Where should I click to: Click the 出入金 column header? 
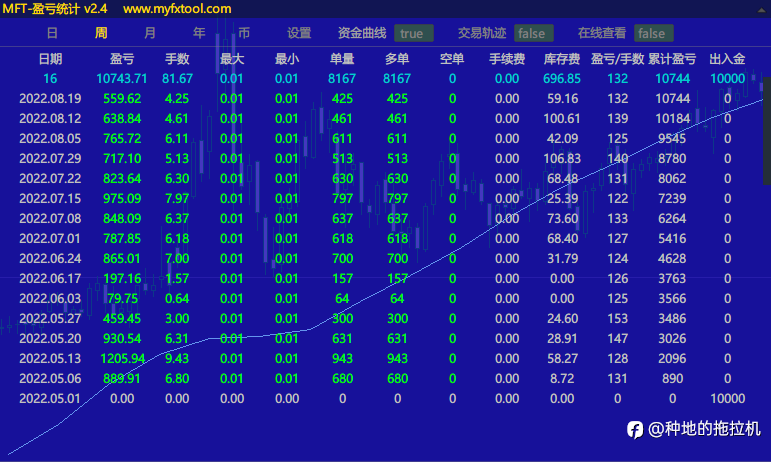coord(727,59)
